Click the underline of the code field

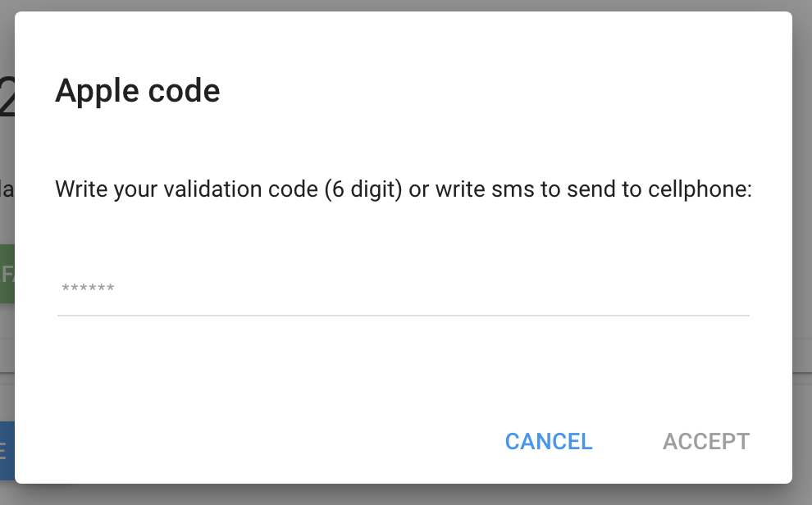403,315
